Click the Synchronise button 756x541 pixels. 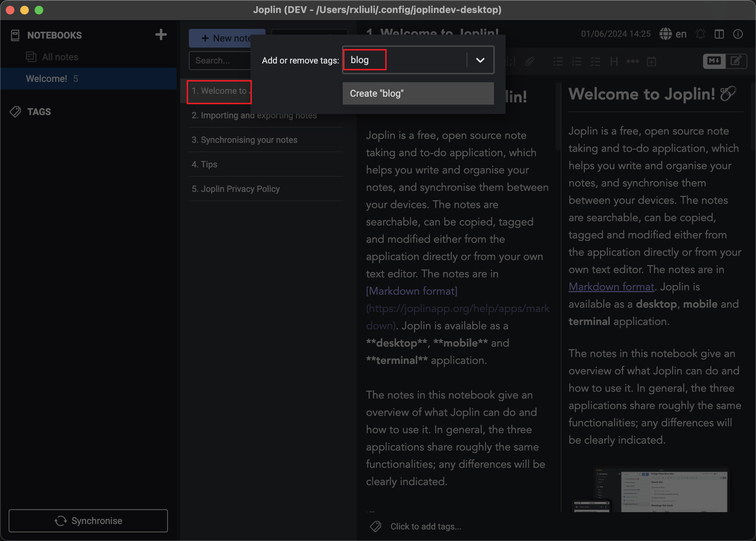point(88,520)
